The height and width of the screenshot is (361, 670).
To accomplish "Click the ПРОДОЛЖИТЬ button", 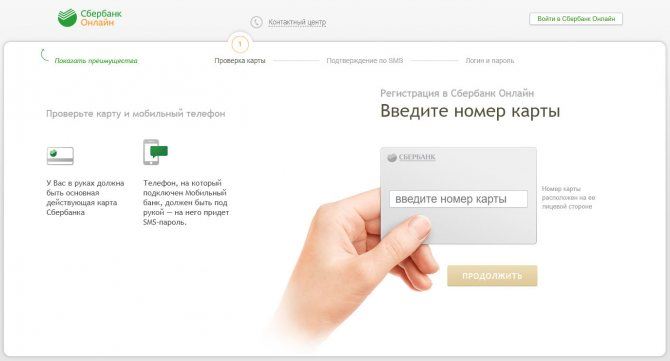I will [x=492, y=276].
